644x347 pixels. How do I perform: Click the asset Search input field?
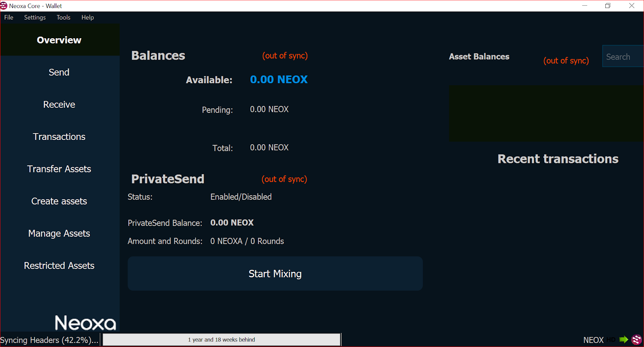pos(623,56)
